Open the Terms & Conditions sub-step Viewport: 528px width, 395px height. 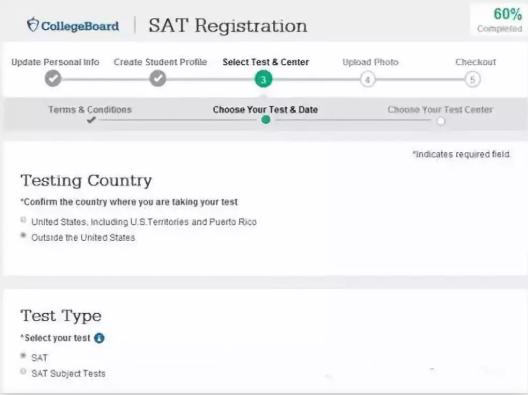pyautogui.click(x=90, y=110)
